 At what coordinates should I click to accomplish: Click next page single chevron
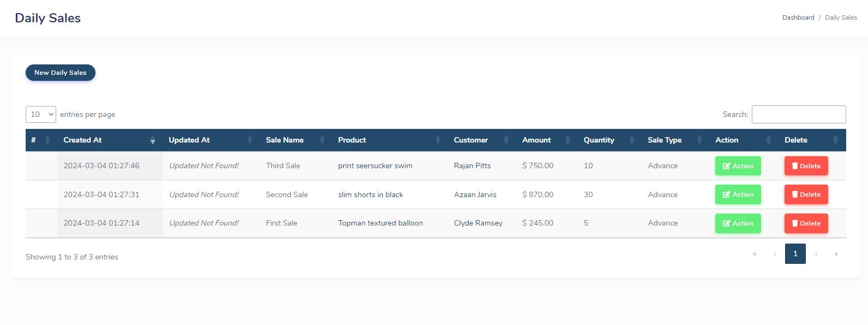point(816,254)
